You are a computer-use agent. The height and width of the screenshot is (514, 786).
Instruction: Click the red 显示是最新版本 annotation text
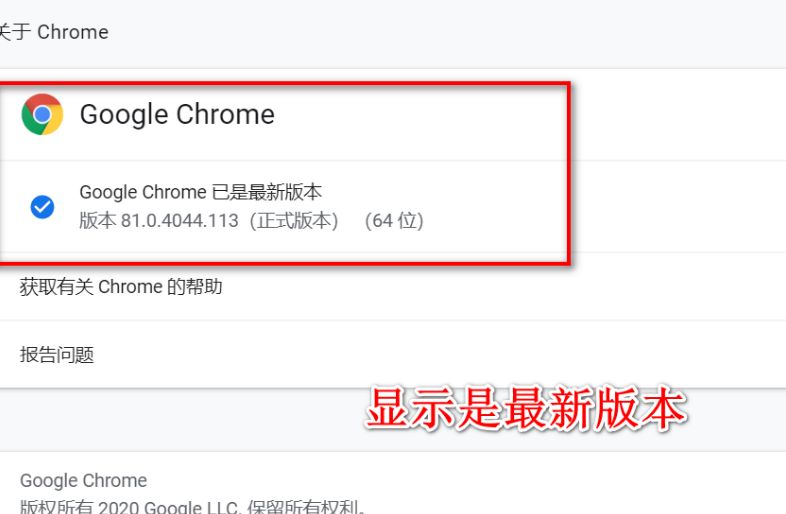(x=526, y=409)
